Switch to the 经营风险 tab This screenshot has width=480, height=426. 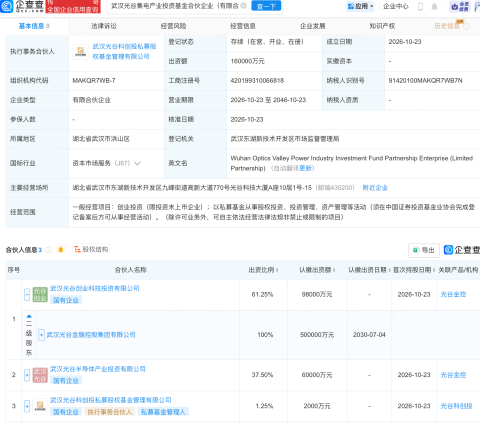click(173, 26)
